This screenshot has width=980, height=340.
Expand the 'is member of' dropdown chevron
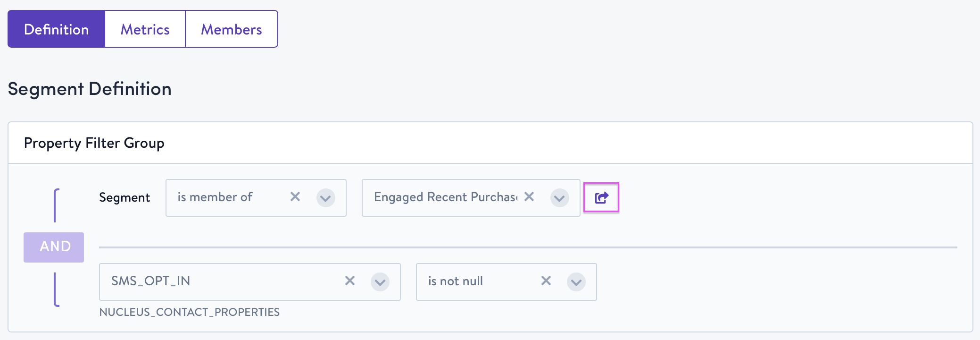click(326, 198)
